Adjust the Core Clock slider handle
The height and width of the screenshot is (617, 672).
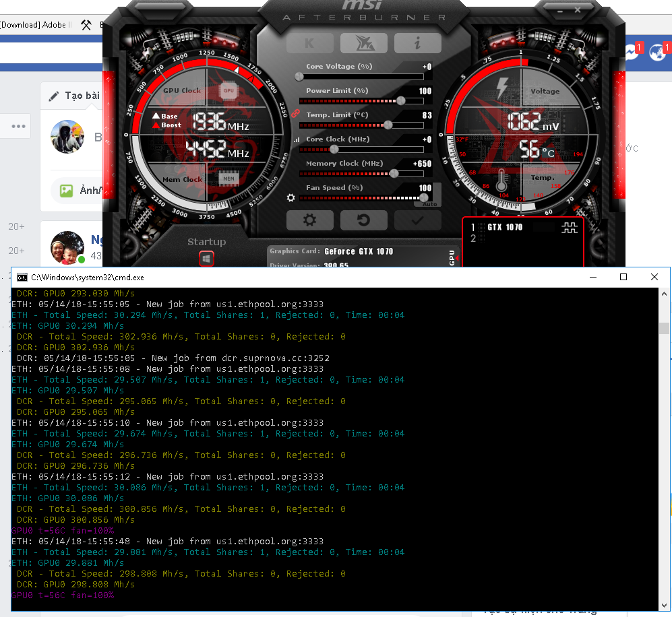click(334, 150)
